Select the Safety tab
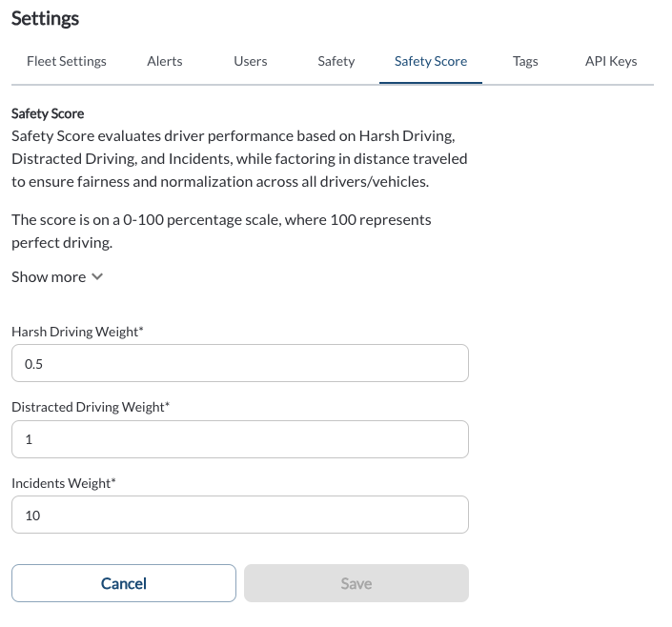The height and width of the screenshot is (627, 672). point(336,61)
